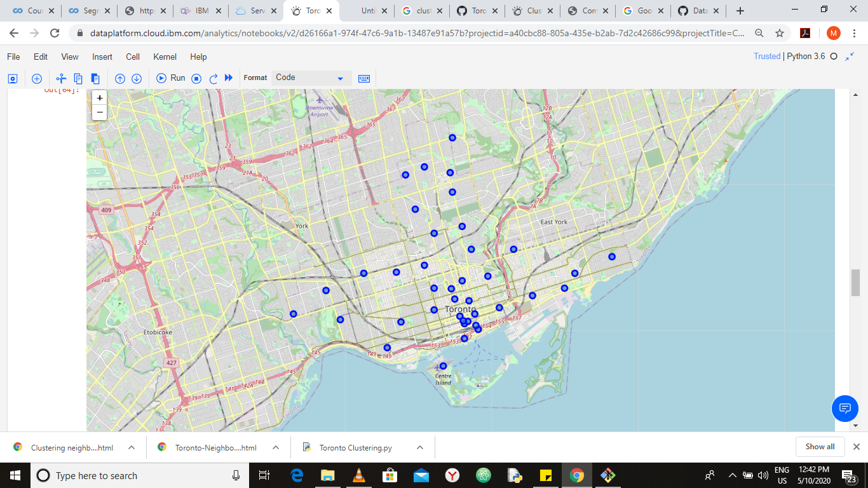The image size is (868, 488).
Task: Insert a new cell below
Action: point(36,78)
